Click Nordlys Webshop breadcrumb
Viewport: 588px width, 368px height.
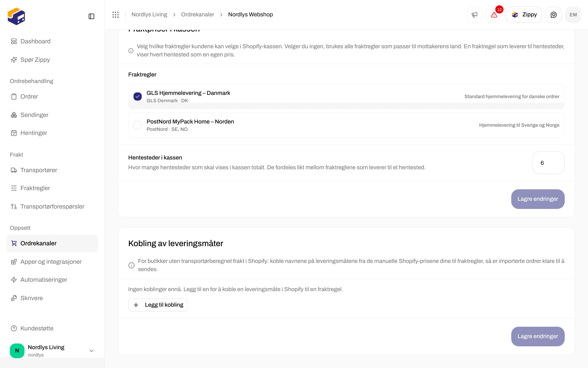pos(250,15)
